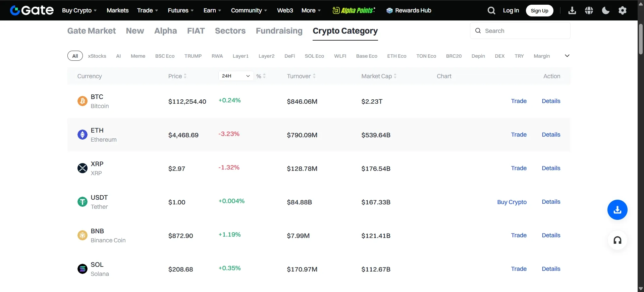Click the Sign Up button
Viewport: 644px width, 292px height.
(539, 10)
